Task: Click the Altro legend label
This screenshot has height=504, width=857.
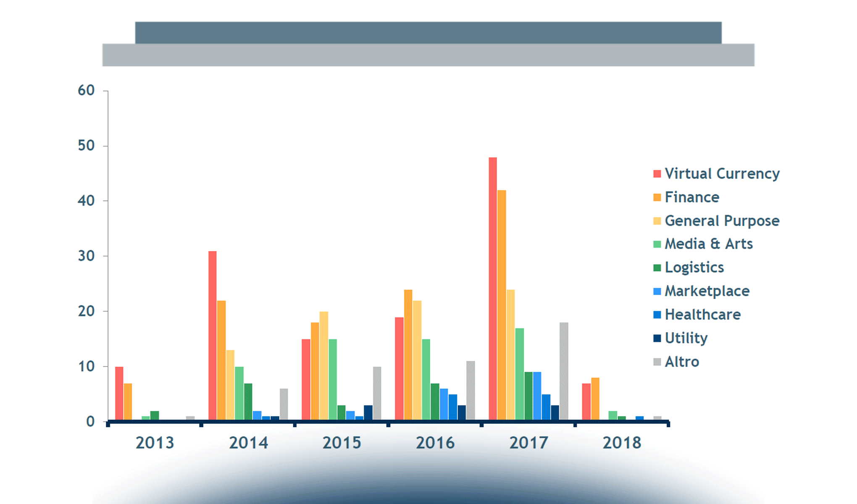Action: pos(682,362)
